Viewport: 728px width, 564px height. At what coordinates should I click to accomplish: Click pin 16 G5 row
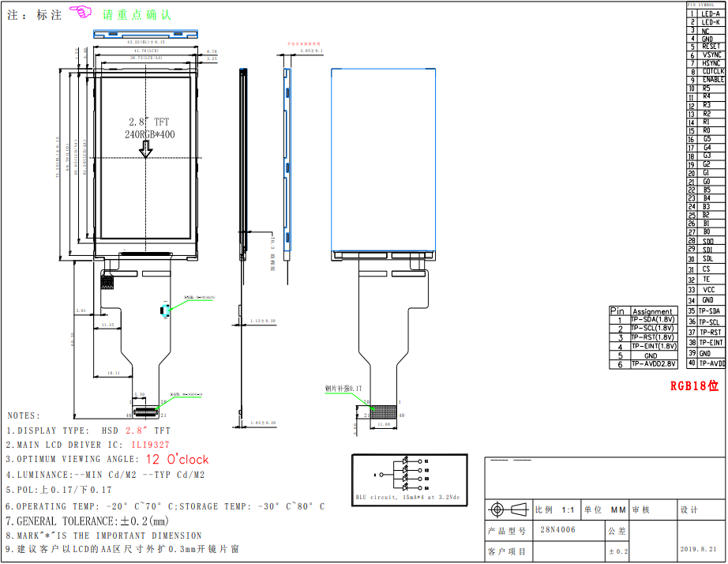tap(706, 139)
